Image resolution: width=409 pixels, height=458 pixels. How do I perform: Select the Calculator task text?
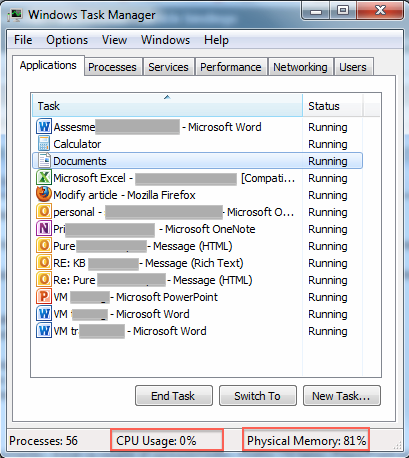(x=77, y=144)
